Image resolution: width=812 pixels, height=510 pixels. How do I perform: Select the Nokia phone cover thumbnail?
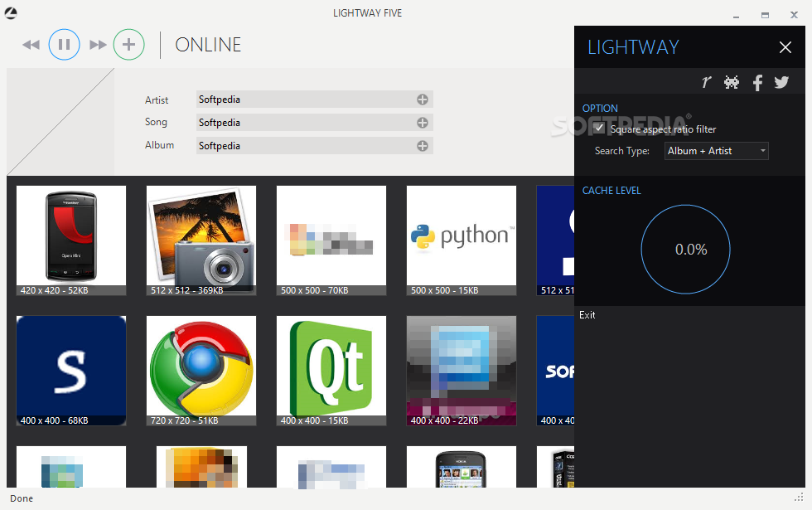[462, 466]
